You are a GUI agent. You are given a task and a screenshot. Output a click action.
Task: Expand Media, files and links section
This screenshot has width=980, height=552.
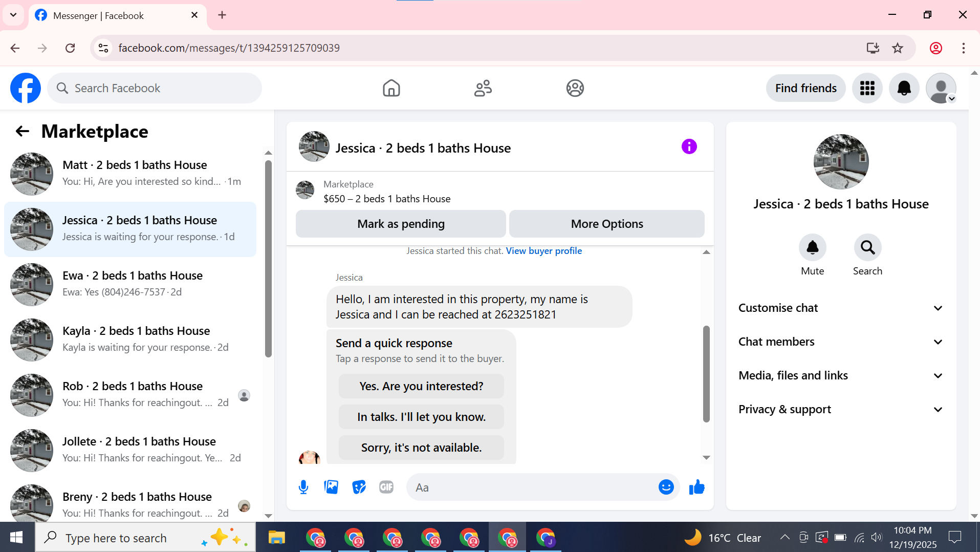pos(841,376)
